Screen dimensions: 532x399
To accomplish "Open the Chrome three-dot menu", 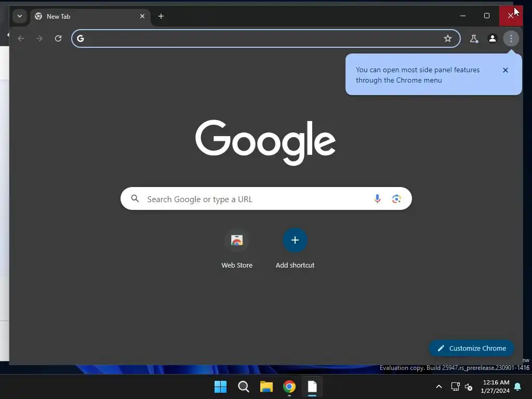I will (511, 38).
